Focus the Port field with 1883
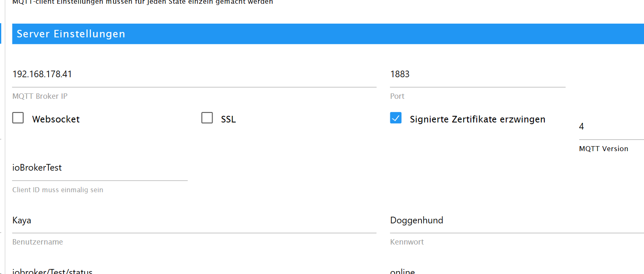The image size is (644, 274). 477,75
